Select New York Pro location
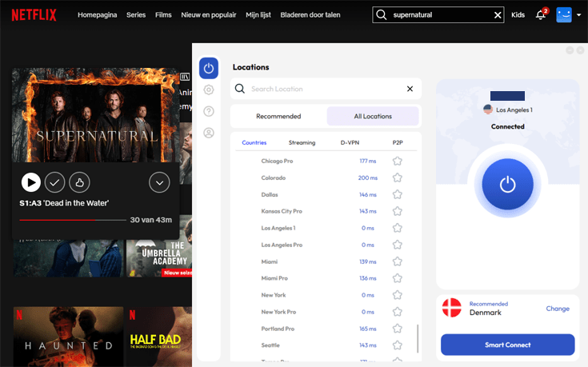This screenshot has width=588, height=367. pos(278,312)
